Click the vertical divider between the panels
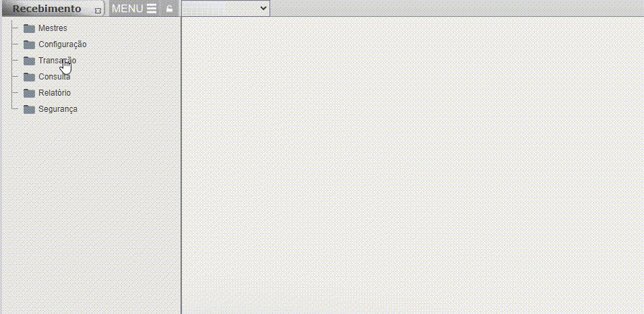 point(181,168)
